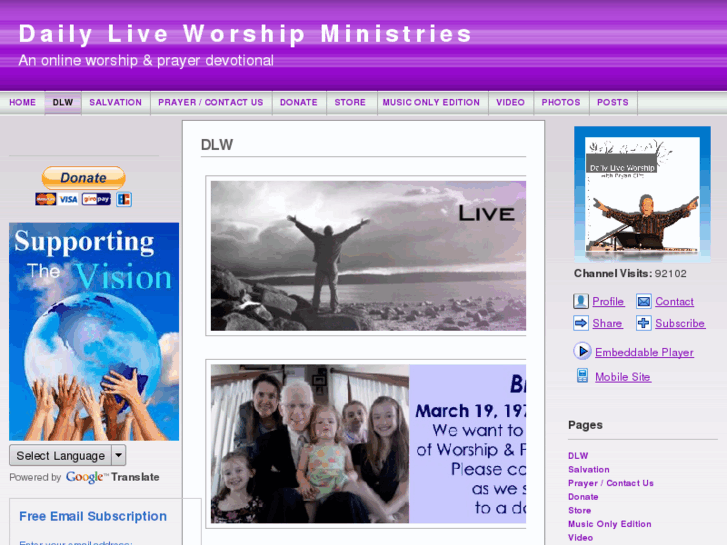
Task: Open the DONATE navigation tab
Action: pyautogui.click(x=299, y=103)
